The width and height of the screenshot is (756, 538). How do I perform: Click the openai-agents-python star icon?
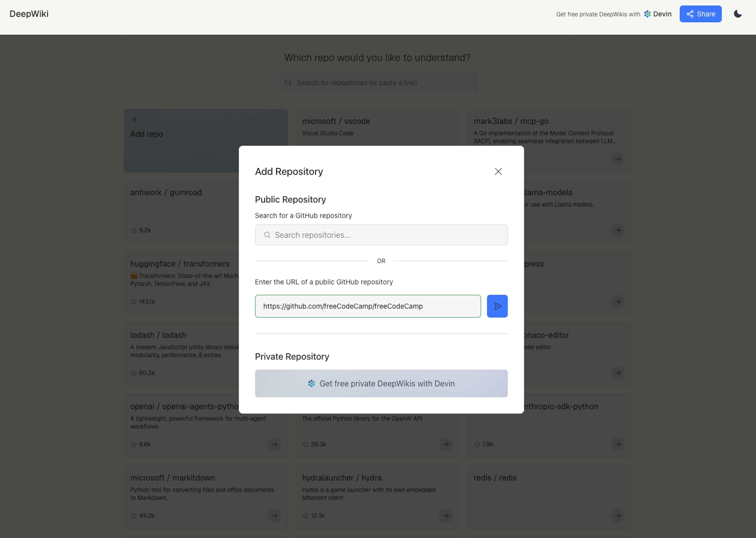pyautogui.click(x=134, y=444)
